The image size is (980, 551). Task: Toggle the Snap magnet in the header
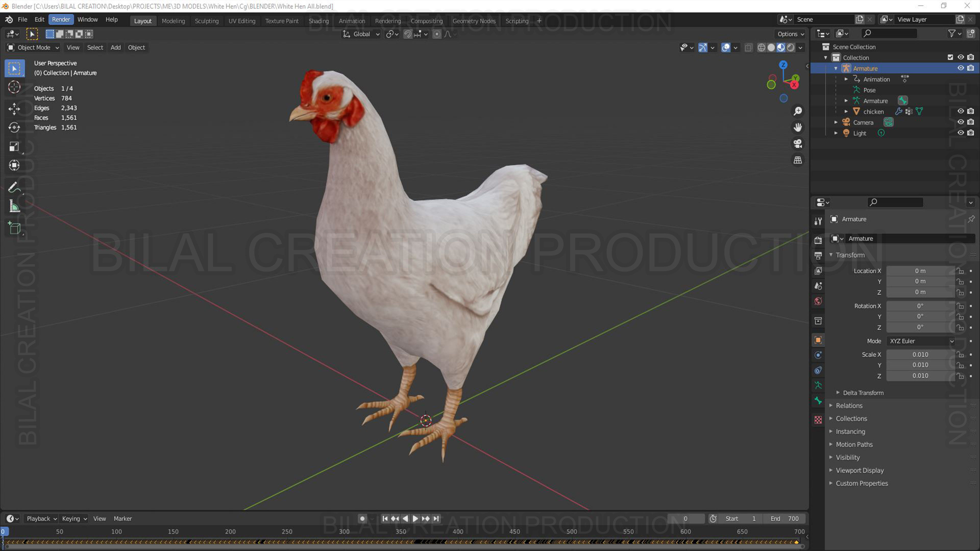pyautogui.click(x=408, y=34)
